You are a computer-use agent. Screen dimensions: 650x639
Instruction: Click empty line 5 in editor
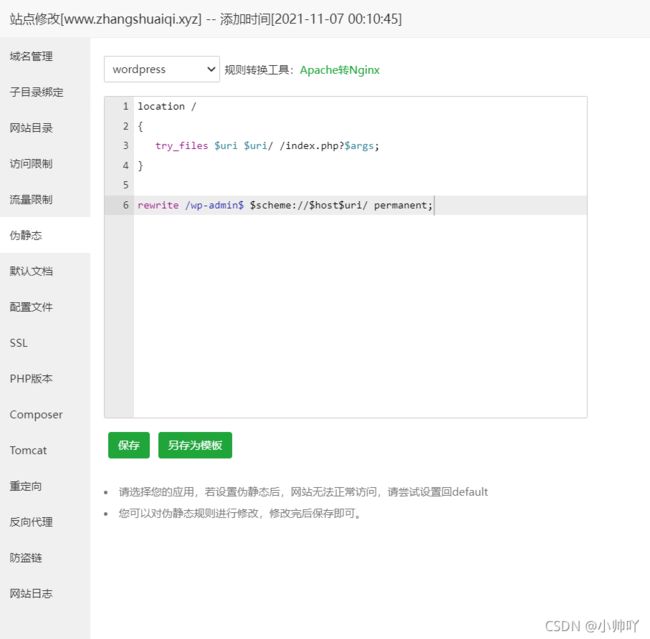pyautogui.click(x=360, y=185)
